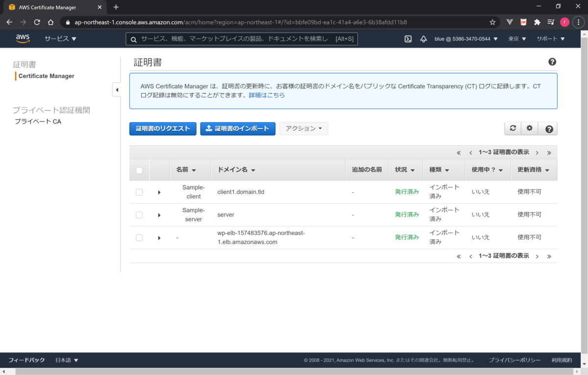Click browser back arrow
Screen dimensions: 588x375
coord(9,22)
